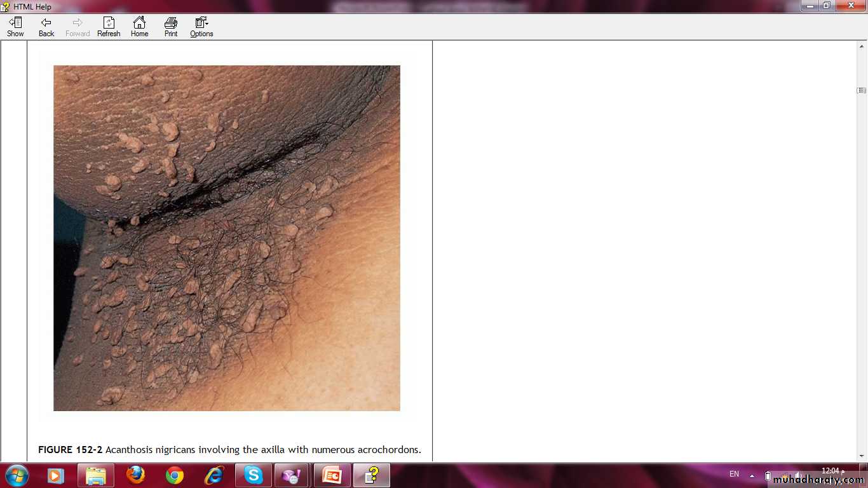The image size is (868, 488).
Task: Click the Show navigation pane button
Action: [15, 27]
